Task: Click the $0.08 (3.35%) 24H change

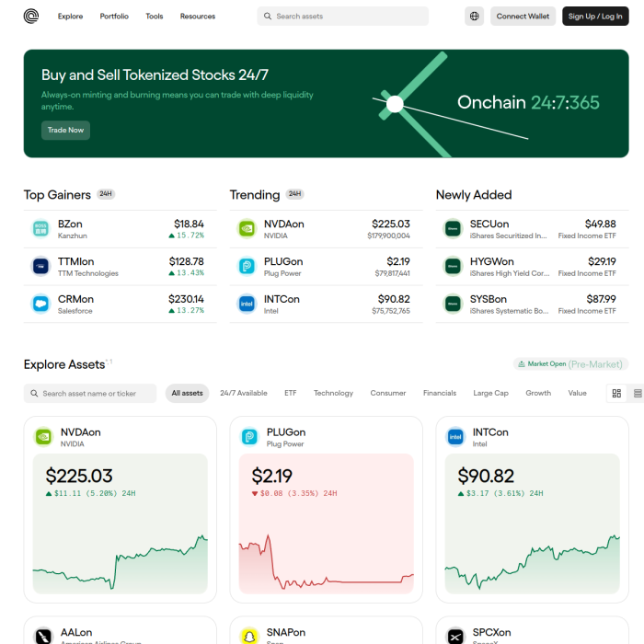Action: [x=294, y=494]
